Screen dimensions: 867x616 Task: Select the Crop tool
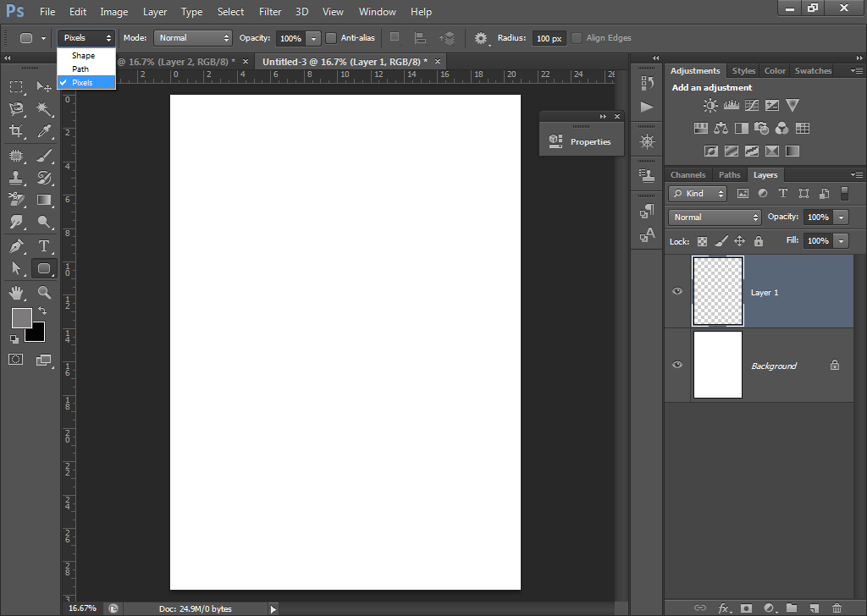click(x=17, y=130)
